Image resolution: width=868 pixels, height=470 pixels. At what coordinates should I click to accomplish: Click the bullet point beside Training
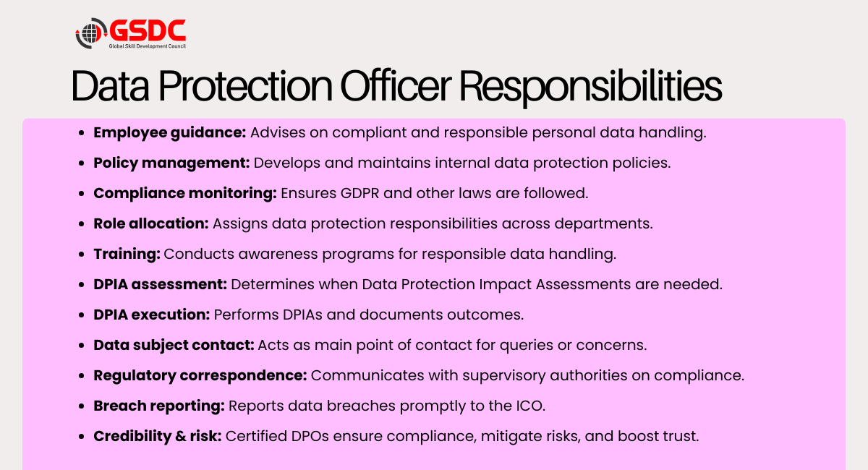[x=81, y=255]
